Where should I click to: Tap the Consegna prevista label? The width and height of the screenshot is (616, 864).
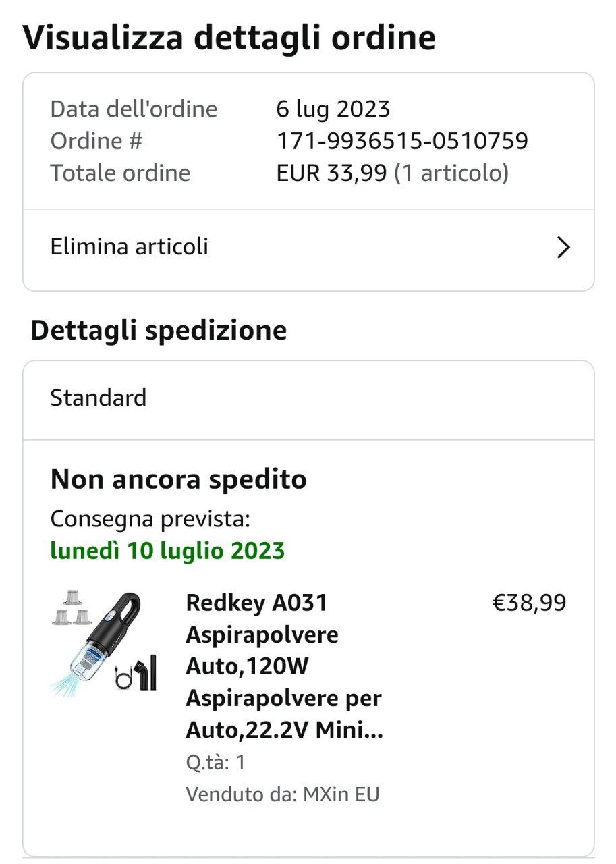150,520
